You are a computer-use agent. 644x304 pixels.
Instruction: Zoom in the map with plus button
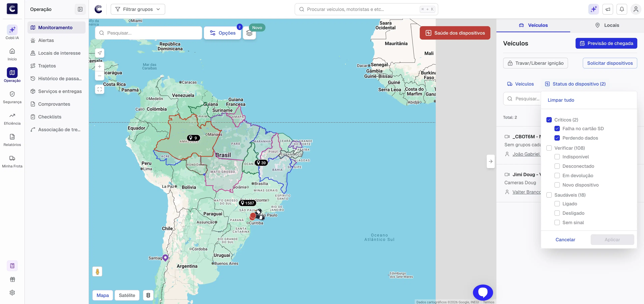pyautogui.click(x=99, y=66)
